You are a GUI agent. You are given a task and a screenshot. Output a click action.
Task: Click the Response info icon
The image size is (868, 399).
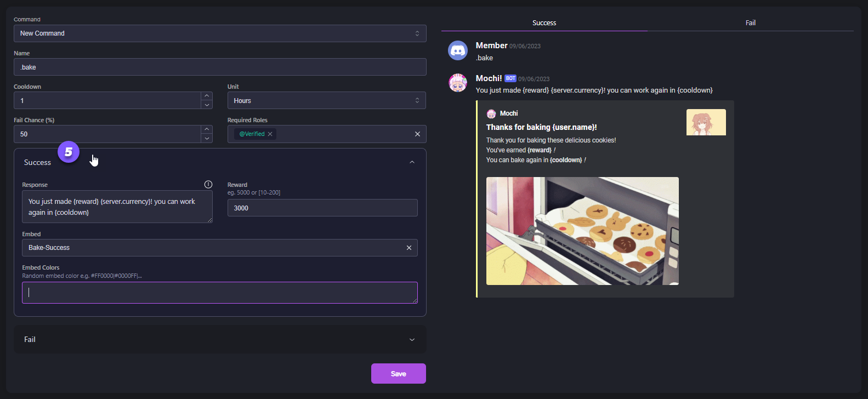[208, 185]
